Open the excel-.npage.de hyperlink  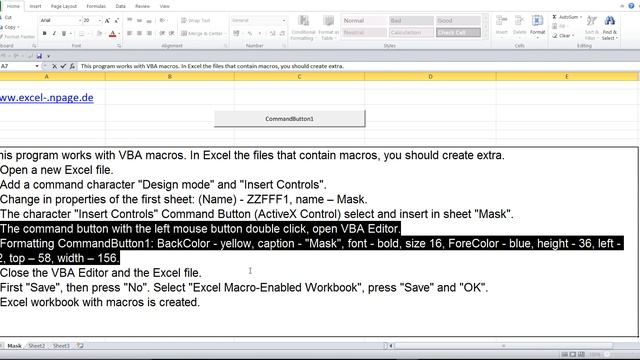click(47, 98)
